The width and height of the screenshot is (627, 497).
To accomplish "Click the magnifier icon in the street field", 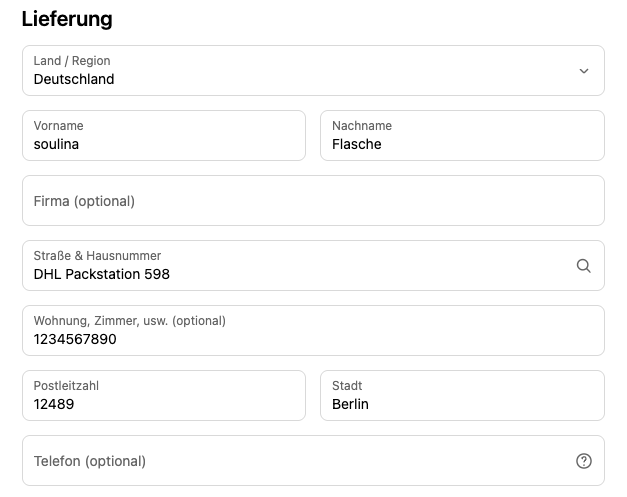I will 583,266.
